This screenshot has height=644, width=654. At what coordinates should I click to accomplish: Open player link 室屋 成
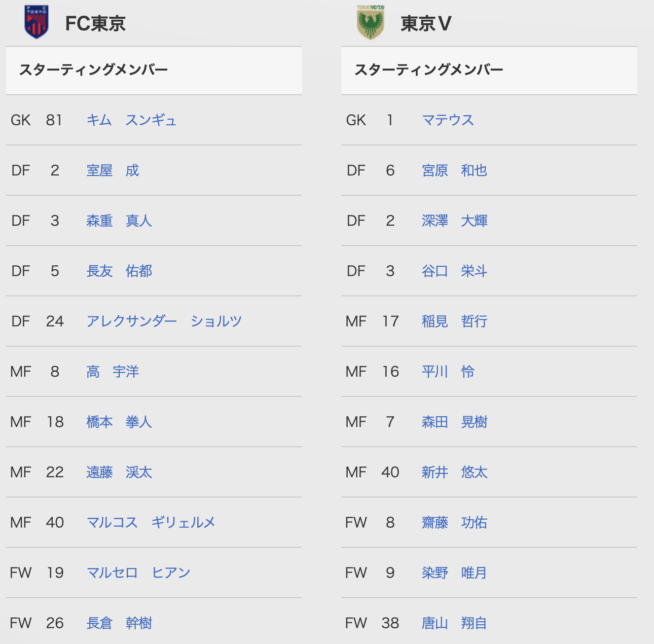pos(113,170)
